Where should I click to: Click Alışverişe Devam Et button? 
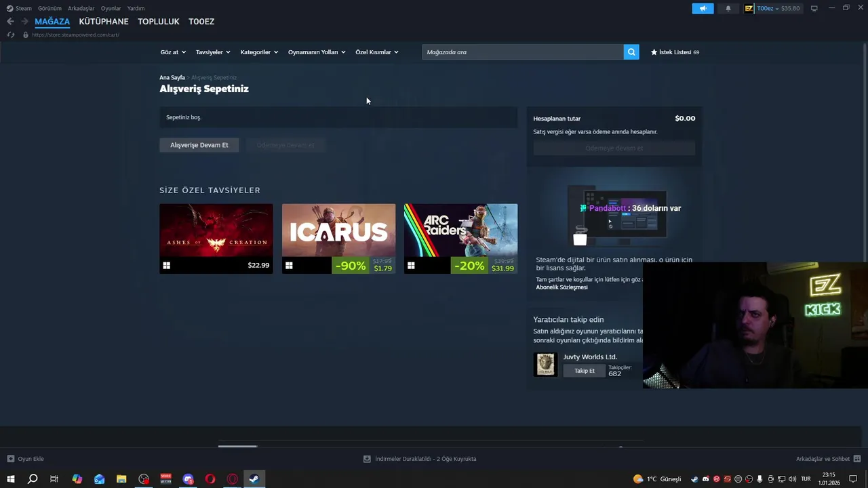tap(199, 145)
